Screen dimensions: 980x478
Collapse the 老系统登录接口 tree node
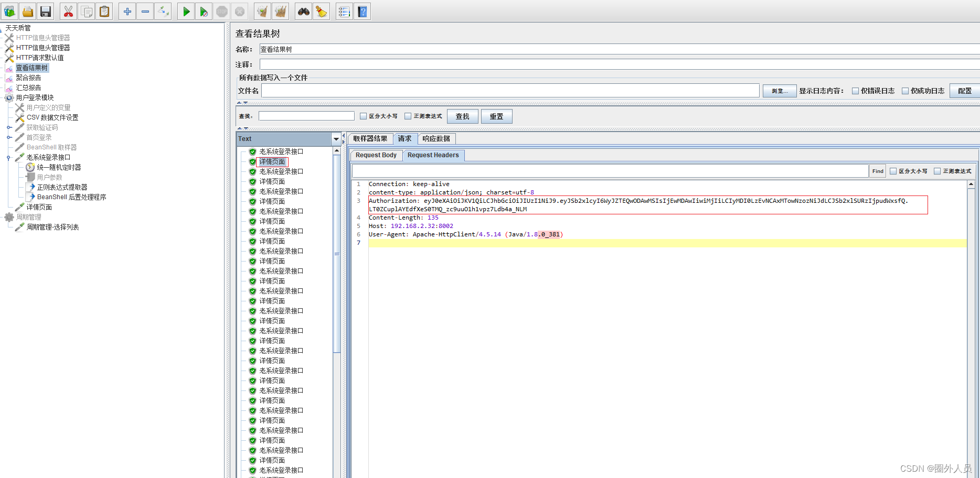click(9, 157)
